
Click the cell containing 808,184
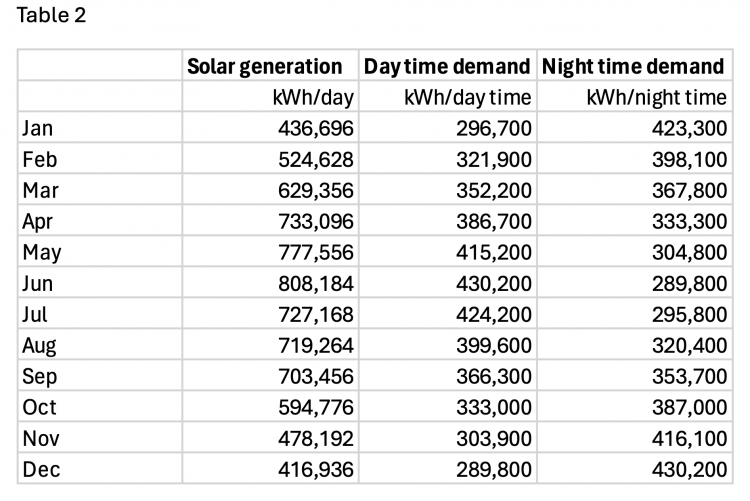[316, 283]
